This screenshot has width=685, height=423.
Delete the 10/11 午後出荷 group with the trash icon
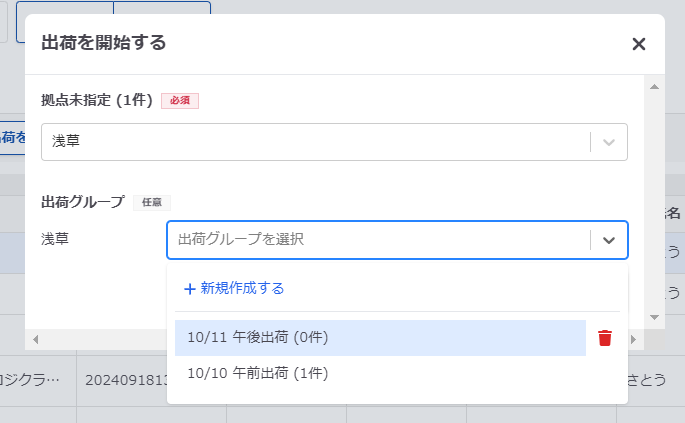[x=605, y=338]
